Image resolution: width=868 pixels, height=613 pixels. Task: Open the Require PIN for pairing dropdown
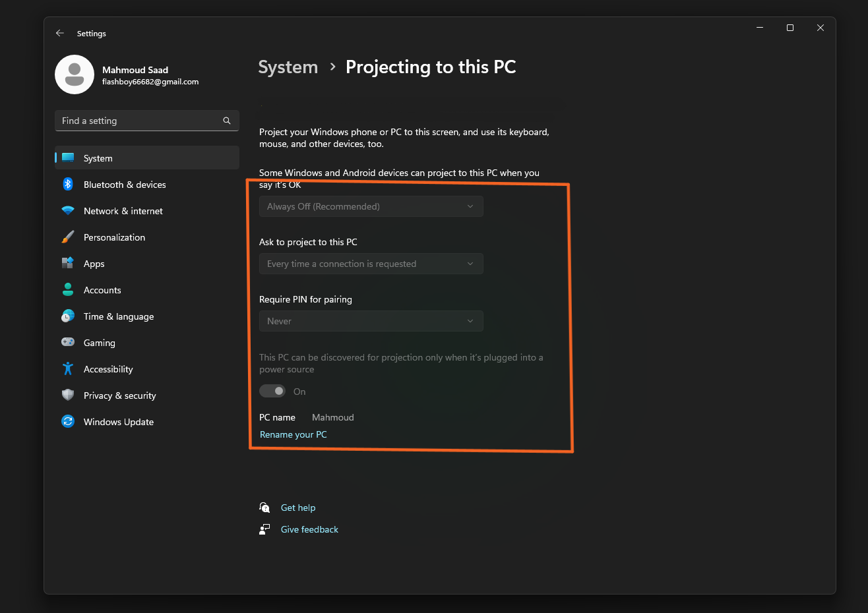(371, 321)
